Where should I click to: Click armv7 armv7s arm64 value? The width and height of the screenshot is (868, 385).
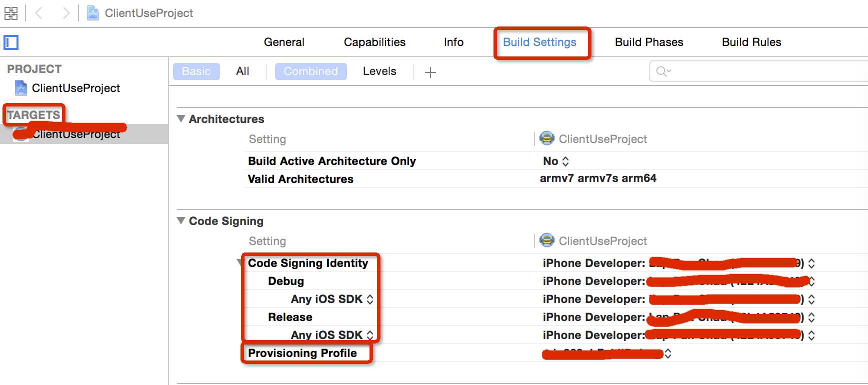coord(598,178)
